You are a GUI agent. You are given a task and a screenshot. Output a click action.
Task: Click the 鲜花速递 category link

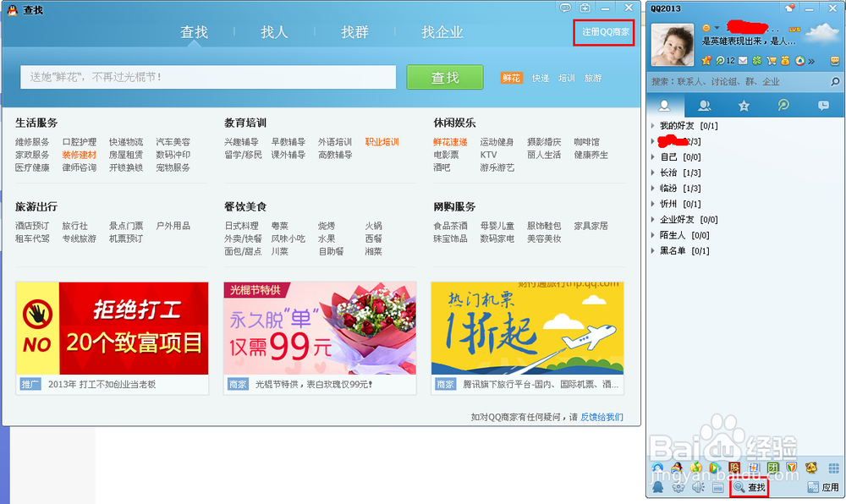[x=450, y=142]
